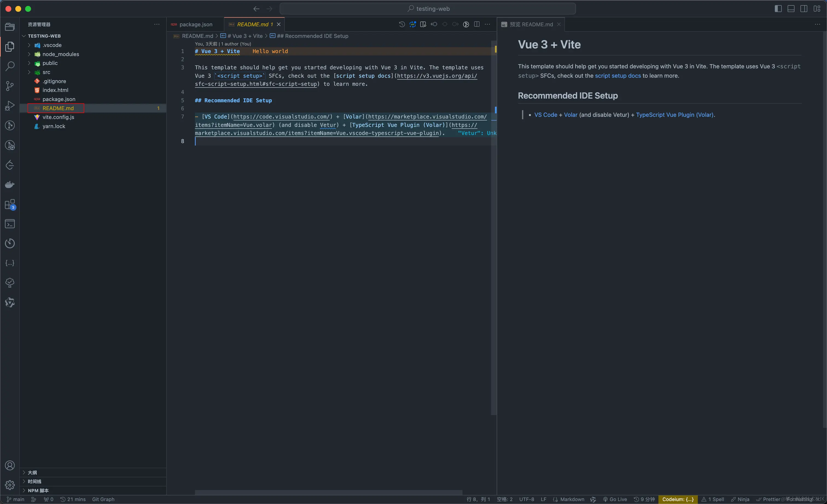Open script setup docs link in preview

(618, 76)
